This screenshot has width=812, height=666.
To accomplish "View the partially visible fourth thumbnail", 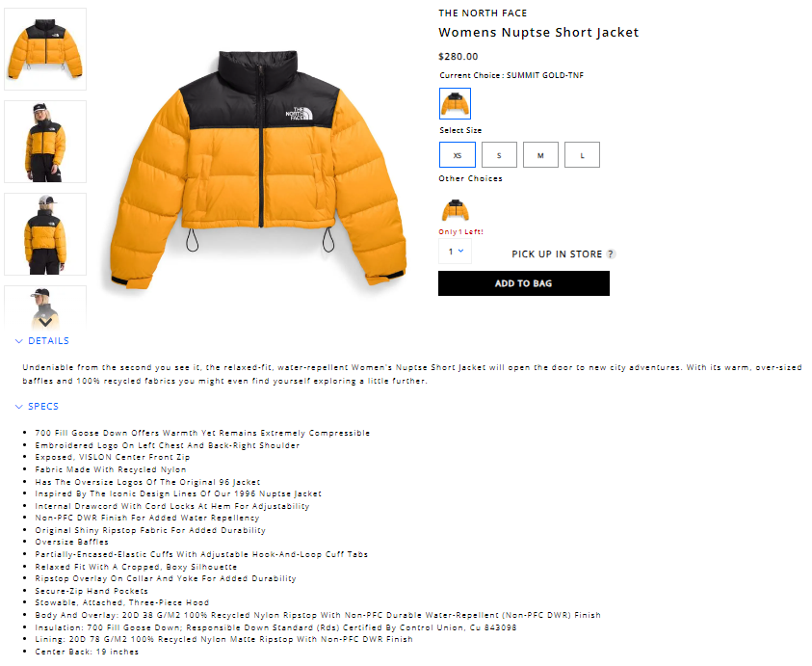I will (45, 306).
